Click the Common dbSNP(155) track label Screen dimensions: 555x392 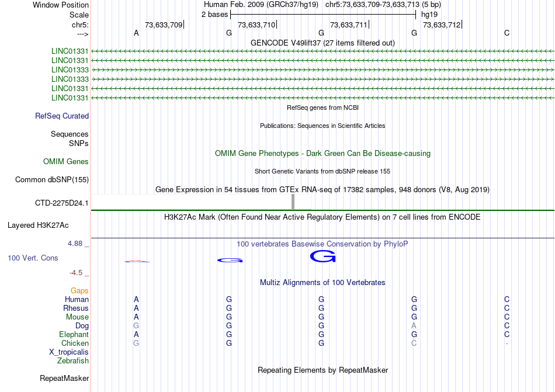pyautogui.click(x=52, y=180)
